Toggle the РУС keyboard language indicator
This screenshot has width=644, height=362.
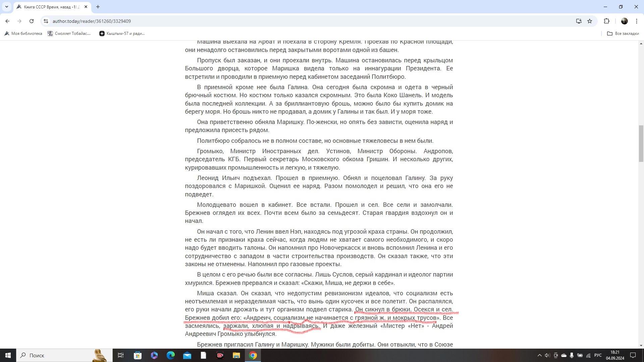pos(598,355)
